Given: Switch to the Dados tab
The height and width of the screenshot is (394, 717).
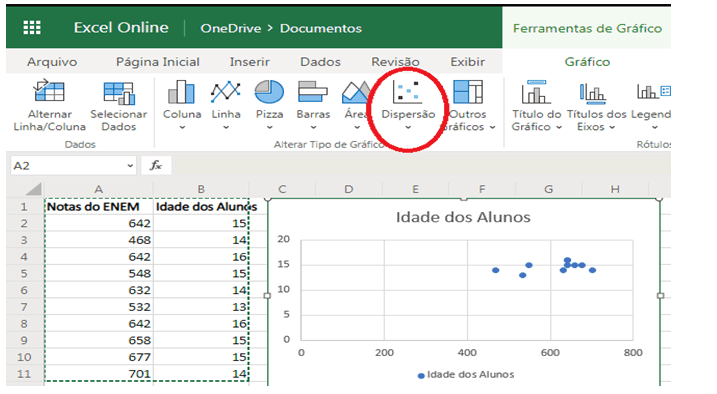Looking at the screenshot, I should click(x=320, y=62).
